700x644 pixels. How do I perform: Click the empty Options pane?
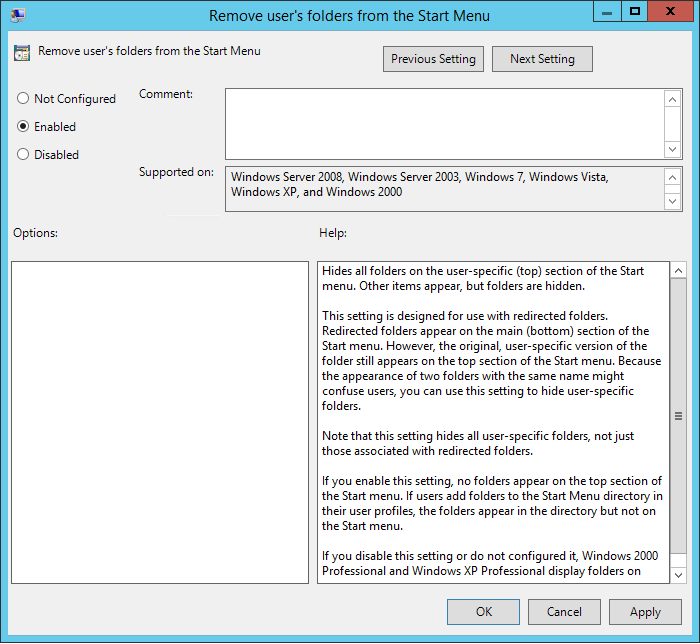(160, 422)
